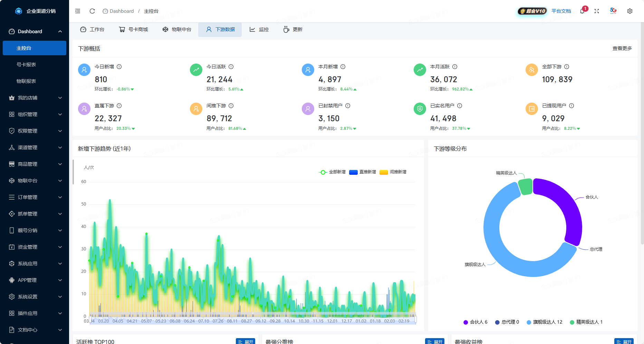This screenshot has width=644, height=344.
Task: Open 号卡报表 in the sidebar
Action: click(26, 65)
